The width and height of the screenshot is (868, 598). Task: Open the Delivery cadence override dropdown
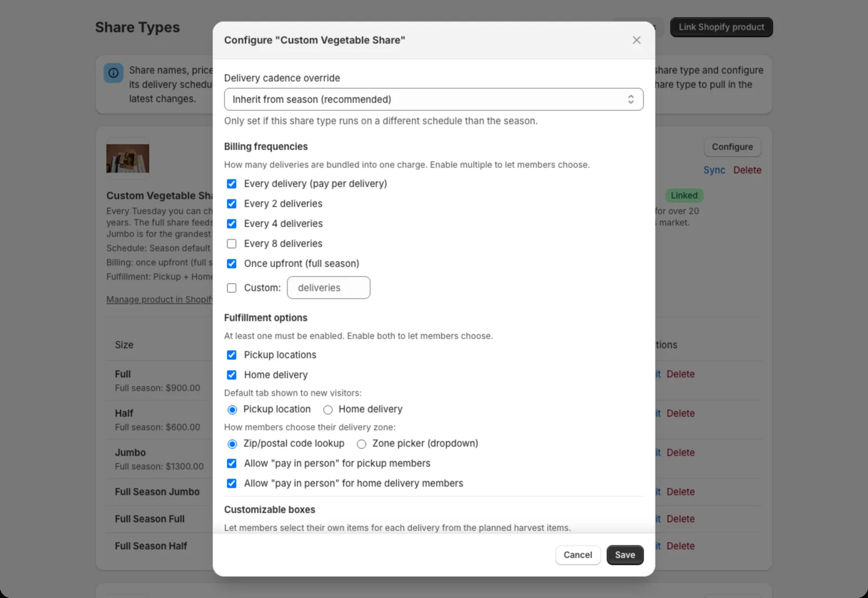(x=433, y=99)
